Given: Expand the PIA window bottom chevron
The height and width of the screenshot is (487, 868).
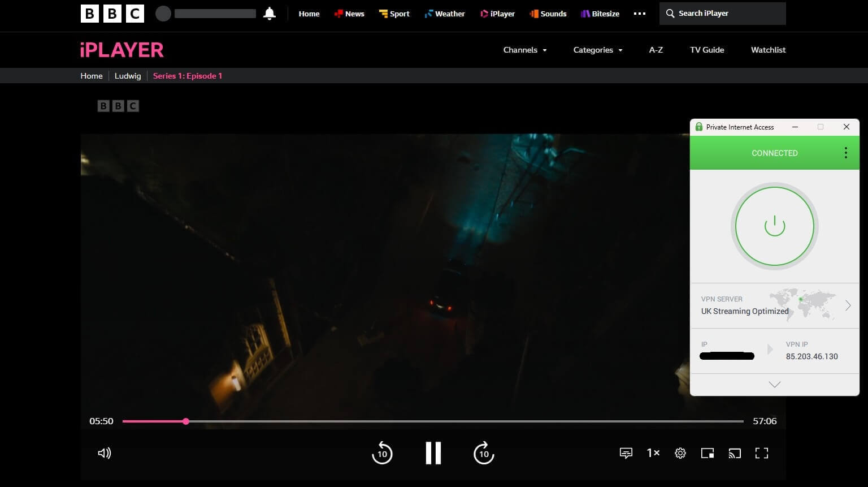Looking at the screenshot, I should coord(775,385).
